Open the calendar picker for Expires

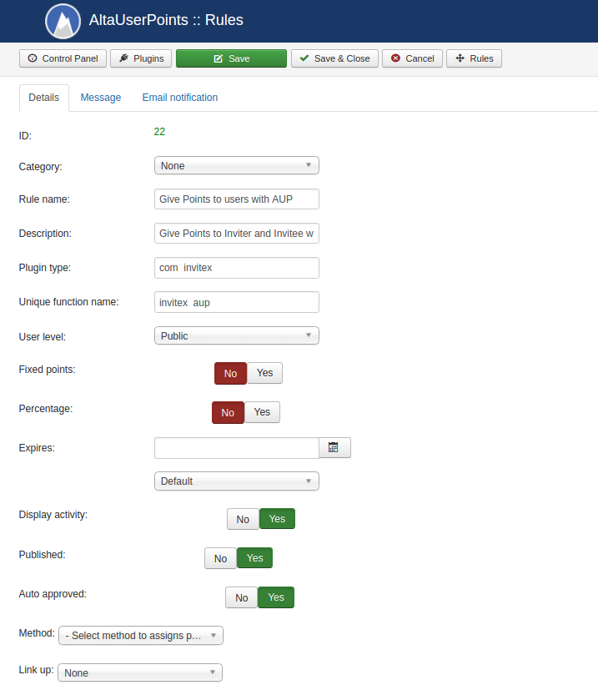click(x=334, y=448)
